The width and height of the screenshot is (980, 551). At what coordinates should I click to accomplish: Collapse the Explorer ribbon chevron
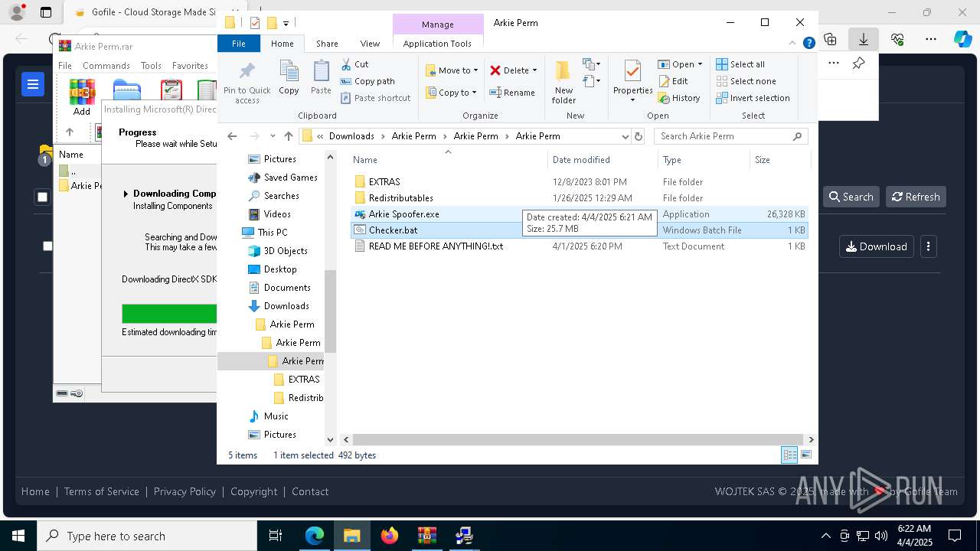click(793, 44)
